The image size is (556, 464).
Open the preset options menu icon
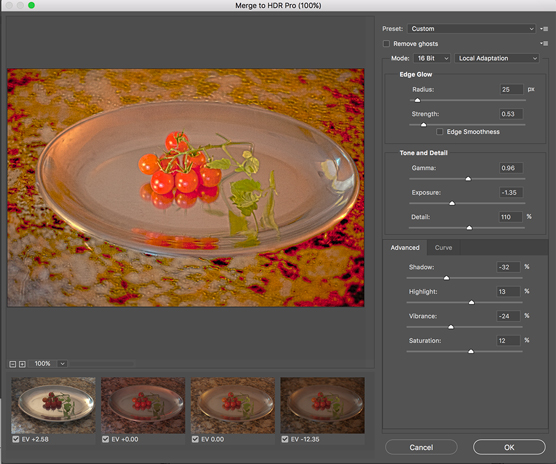[544, 29]
